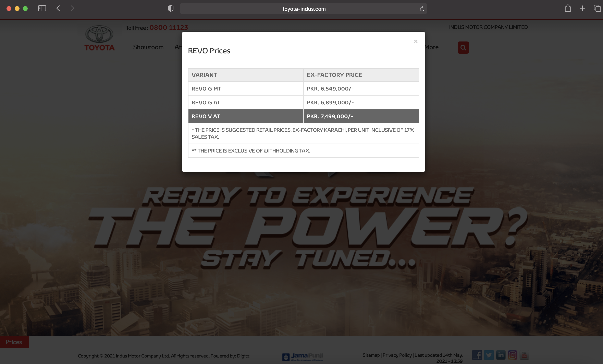Select the REVO V AT variant cell
Screen dimensions: 603x364
click(x=246, y=116)
